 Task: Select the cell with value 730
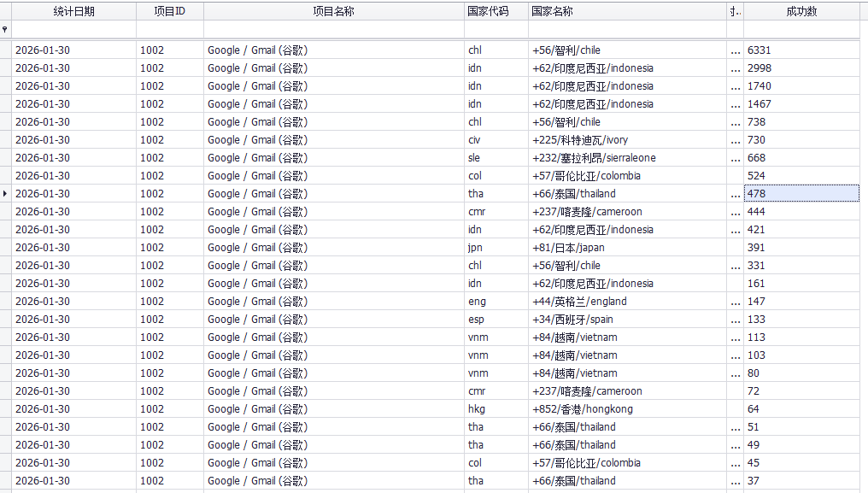[x=801, y=139]
